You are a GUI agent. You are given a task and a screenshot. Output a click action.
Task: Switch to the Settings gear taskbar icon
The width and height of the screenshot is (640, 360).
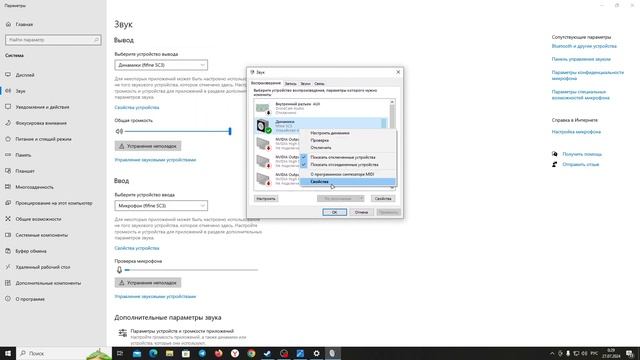(316, 353)
